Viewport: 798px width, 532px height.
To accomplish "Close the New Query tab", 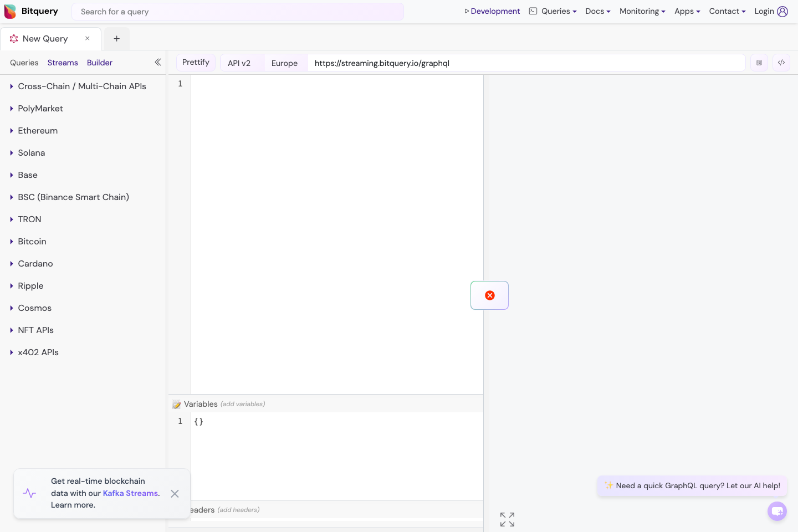I will pyautogui.click(x=88, y=38).
